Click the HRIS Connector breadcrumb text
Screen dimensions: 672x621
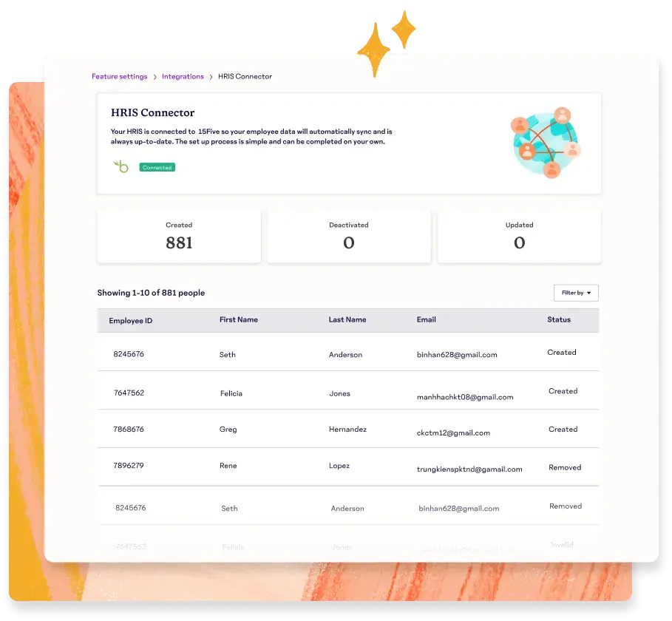[245, 77]
